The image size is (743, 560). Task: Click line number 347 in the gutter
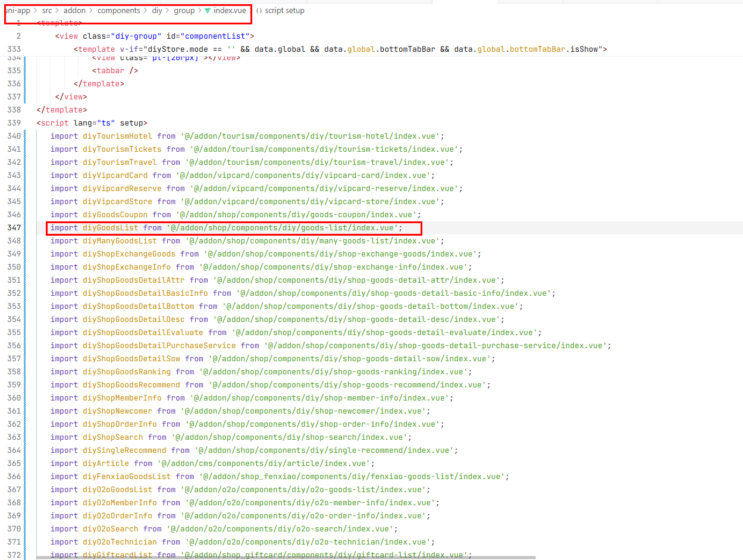pos(14,228)
